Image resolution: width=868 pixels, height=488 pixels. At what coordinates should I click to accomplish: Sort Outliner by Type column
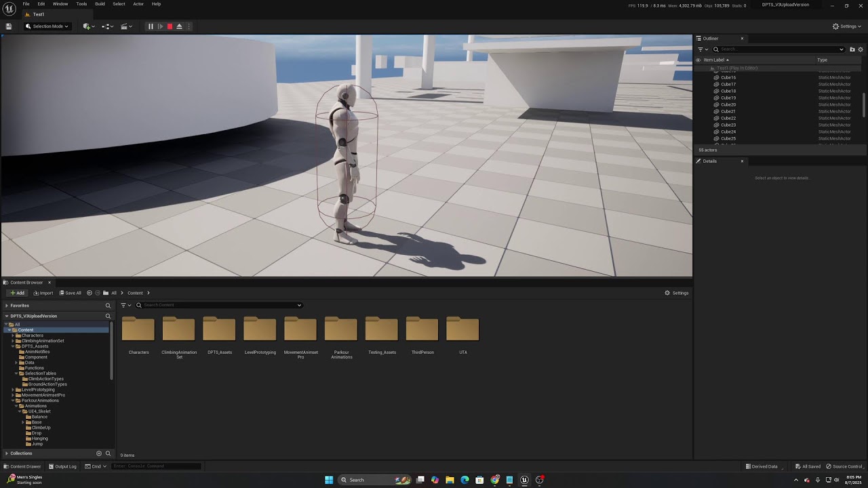[822, 60]
